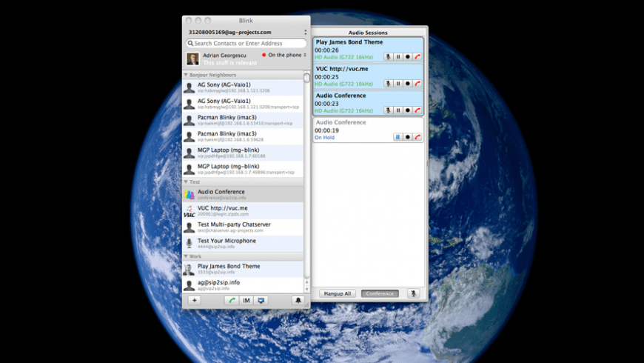Open instant message with IM button
This screenshot has width=644, height=363.
coord(246,301)
